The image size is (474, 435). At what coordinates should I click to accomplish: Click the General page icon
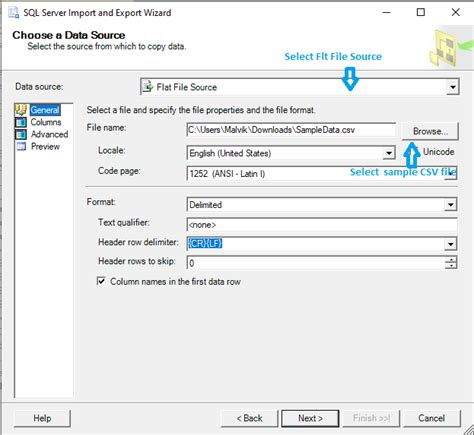point(21,110)
